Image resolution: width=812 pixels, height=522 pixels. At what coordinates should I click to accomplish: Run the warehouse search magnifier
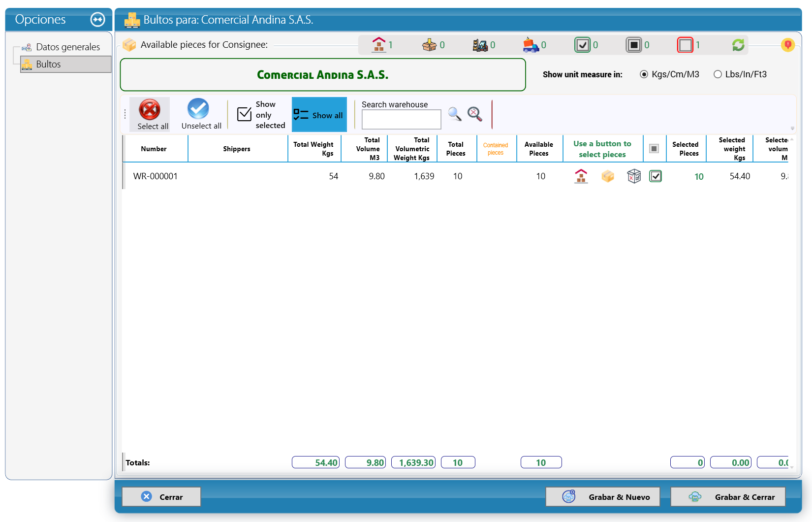tap(455, 114)
